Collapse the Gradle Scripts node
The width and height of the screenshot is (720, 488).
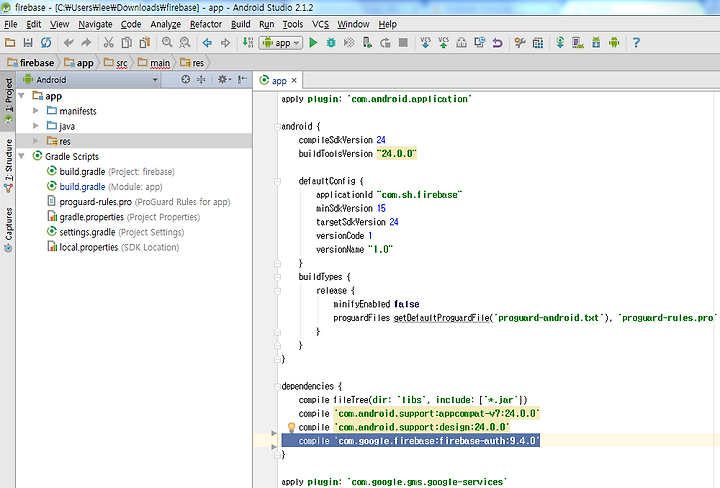click(23, 157)
